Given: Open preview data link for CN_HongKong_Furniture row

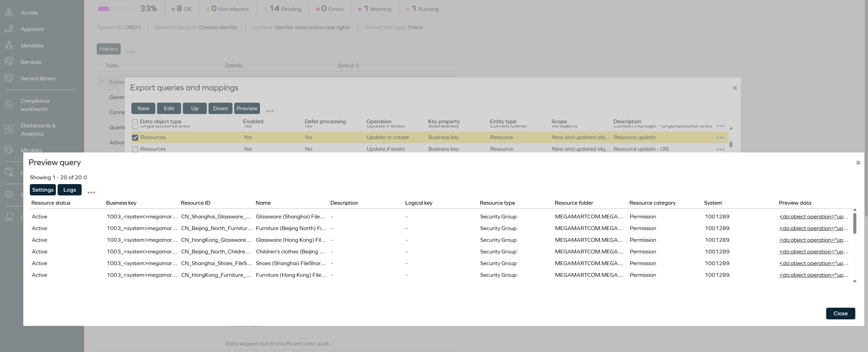Looking at the screenshot, I should (x=814, y=275).
